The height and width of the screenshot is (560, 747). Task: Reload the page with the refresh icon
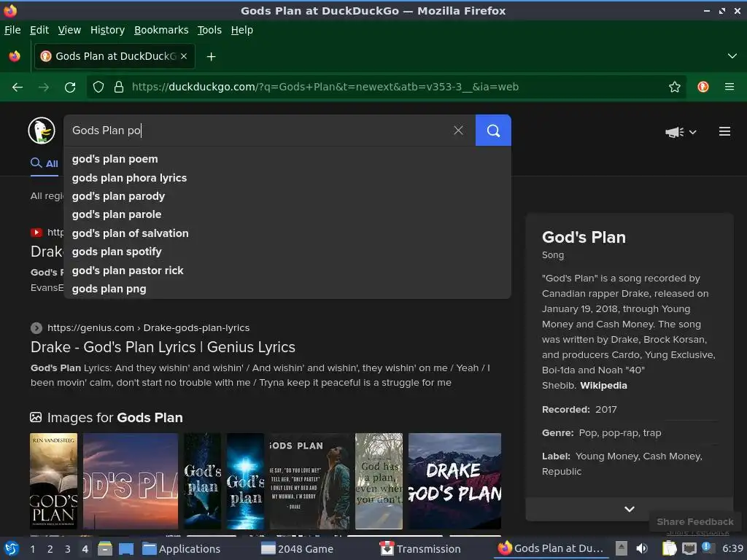(x=70, y=87)
